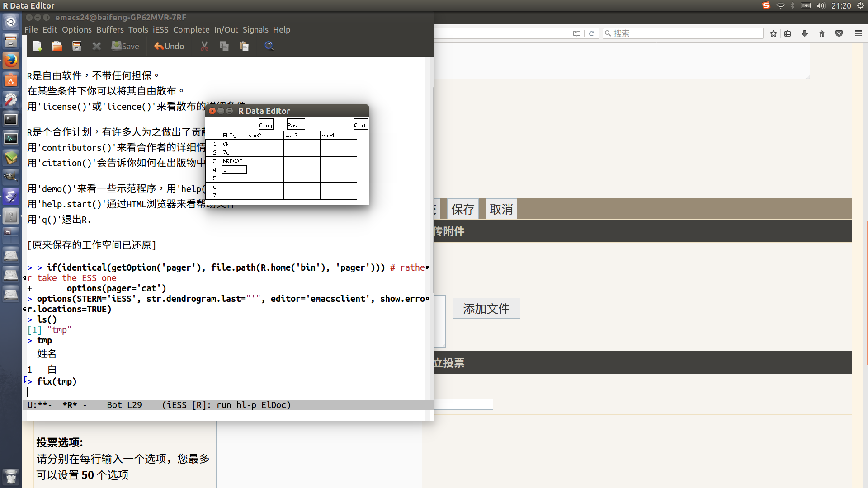Open the Options menu in Emacs
The image size is (868, 488).
(x=77, y=30)
